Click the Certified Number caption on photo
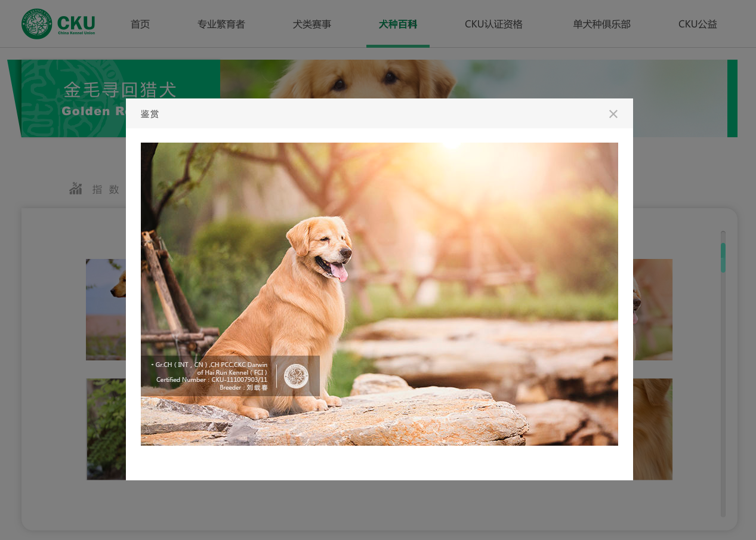 click(212, 379)
